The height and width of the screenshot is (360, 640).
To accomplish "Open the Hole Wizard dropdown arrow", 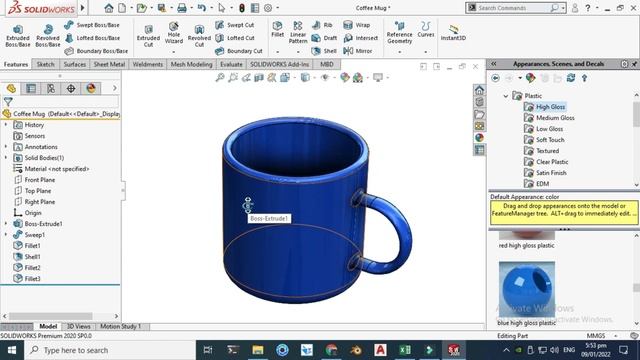I will (x=173, y=52).
